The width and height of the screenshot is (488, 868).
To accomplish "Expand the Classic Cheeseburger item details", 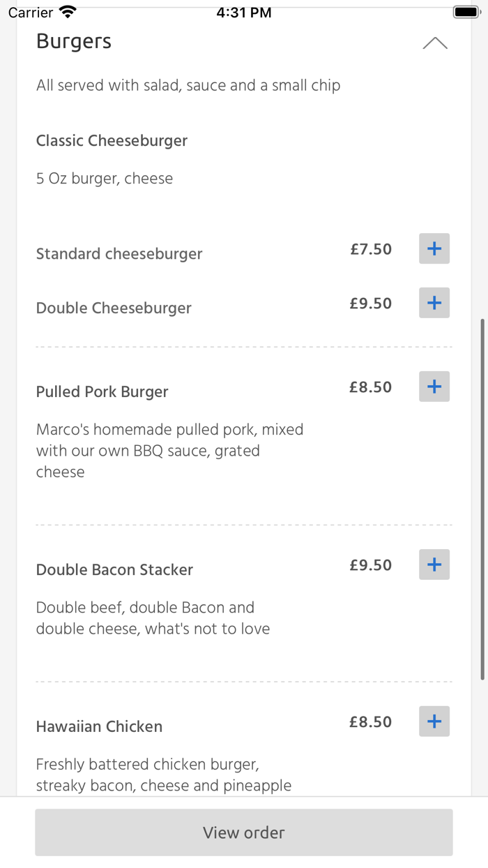I will (112, 140).
